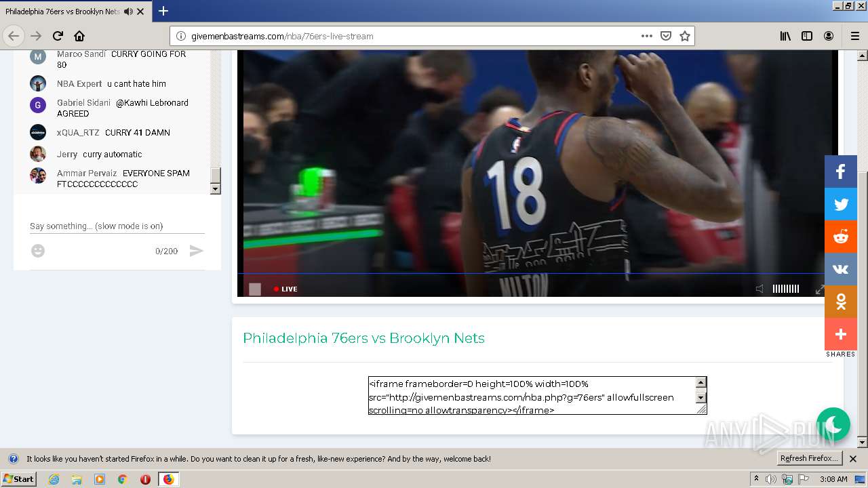Viewport: 868px width, 488px height.
Task: Open media player from taskbar
Action: [100, 479]
